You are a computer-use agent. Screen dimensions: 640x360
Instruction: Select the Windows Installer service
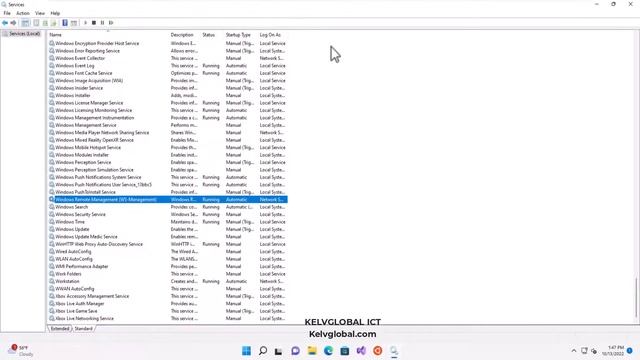[x=168, y=95]
